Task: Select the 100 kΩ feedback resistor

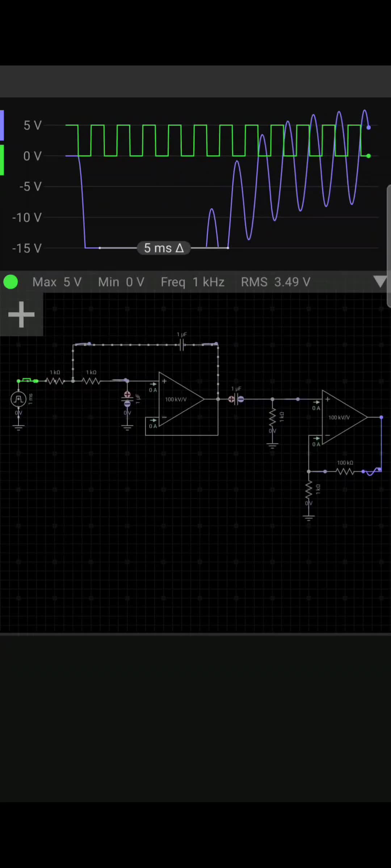Action: [345, 471]
